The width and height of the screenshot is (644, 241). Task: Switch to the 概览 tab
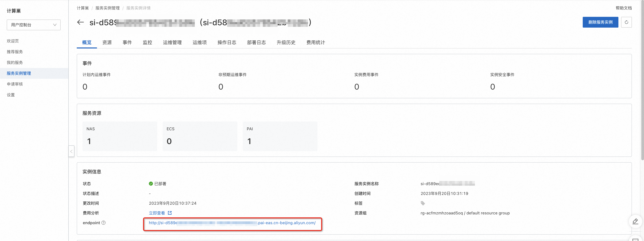pyautogui.click(x=87, y=43)
